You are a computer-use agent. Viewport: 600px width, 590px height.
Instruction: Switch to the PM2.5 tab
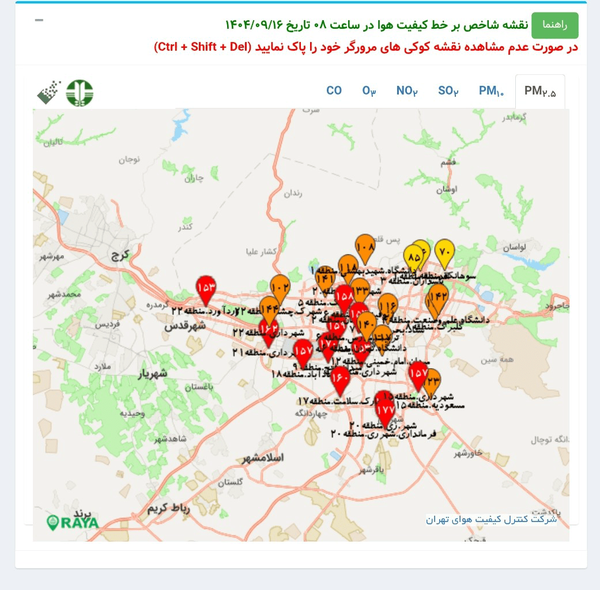pos(539,91)
